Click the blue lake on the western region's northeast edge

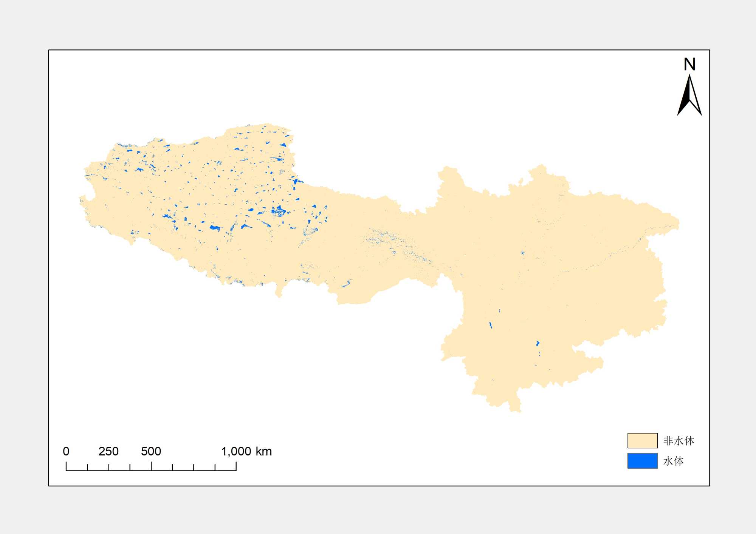tap(296, 181)
